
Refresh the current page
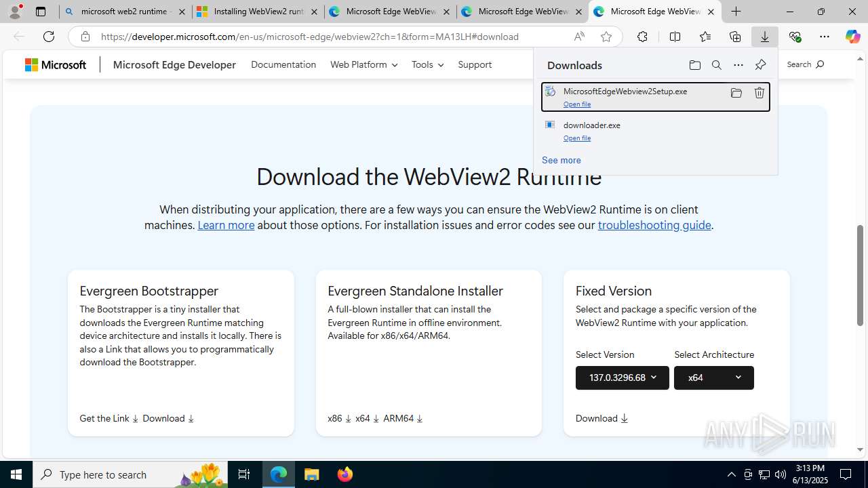click(x=48, y=37)
